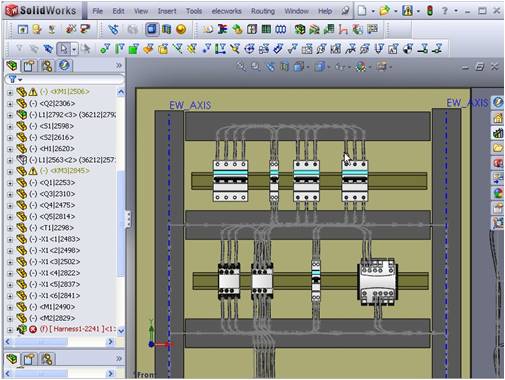Image resolution: width=505 pixels, height=380 pixels.
Task: Click the pin icon next to Help
Action: click(x=345, y=11)
